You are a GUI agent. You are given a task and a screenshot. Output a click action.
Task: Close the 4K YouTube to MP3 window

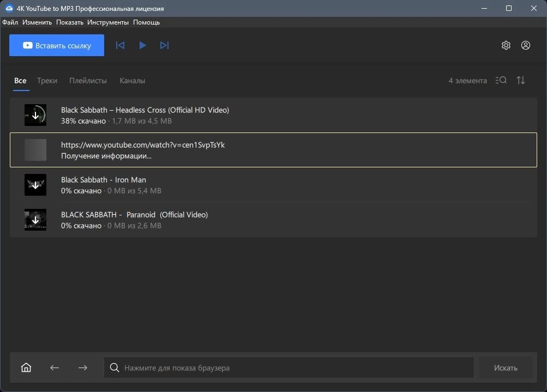534,8
